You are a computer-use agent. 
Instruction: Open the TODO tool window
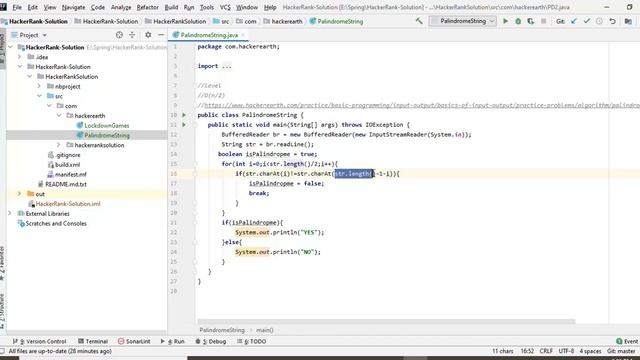tap(251, 341)
